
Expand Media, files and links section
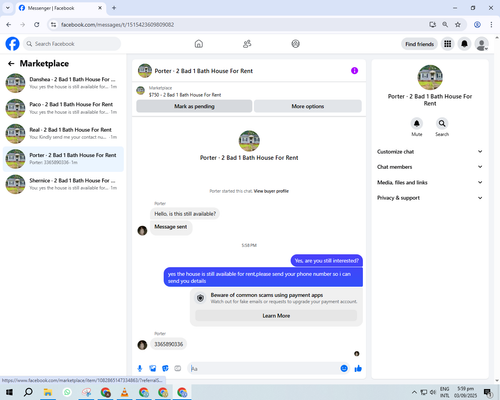click(430, 182)
